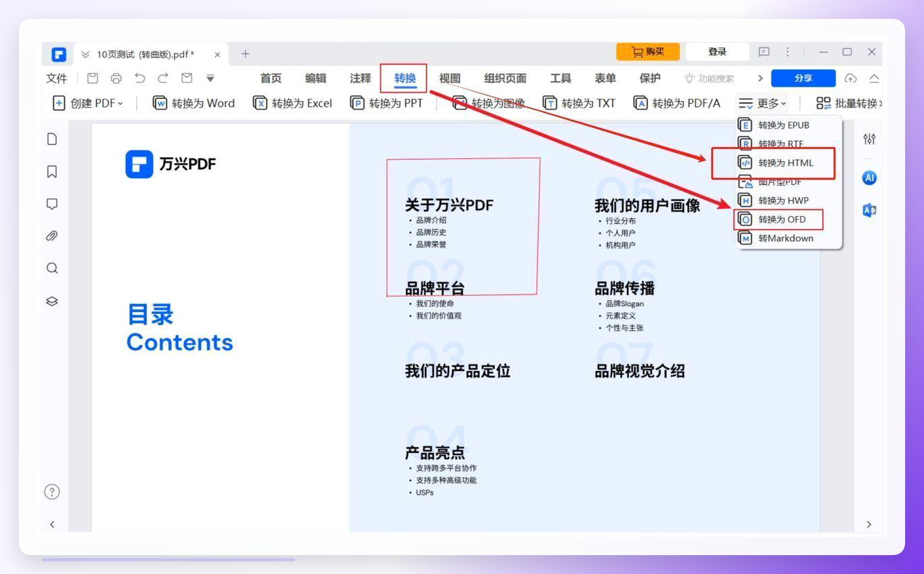Click the print icon in quick toolbar

click(x=116, y=79)
